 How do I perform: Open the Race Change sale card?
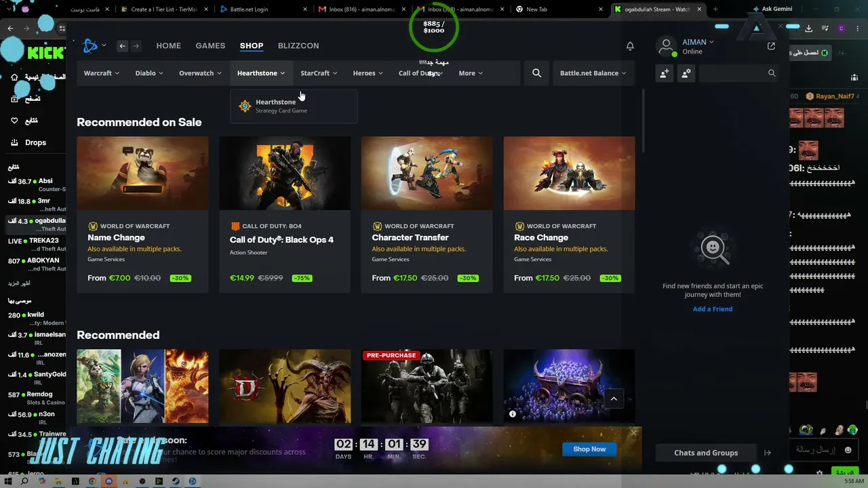click(570, 215)
